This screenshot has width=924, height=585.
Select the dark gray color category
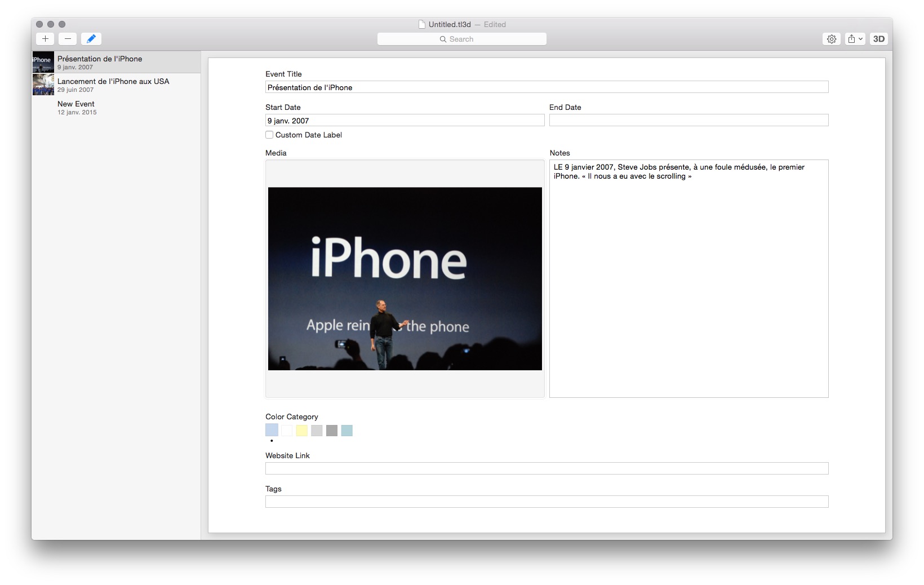click(332, 431)
